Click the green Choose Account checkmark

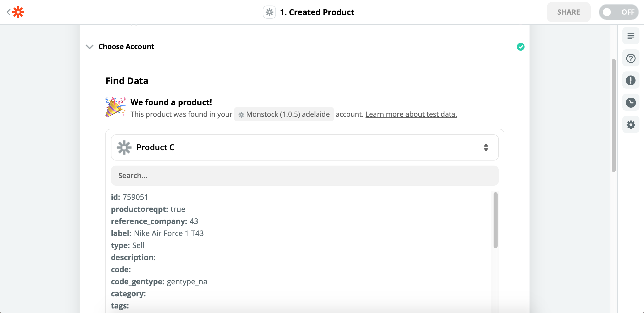[x=520, y=47]
